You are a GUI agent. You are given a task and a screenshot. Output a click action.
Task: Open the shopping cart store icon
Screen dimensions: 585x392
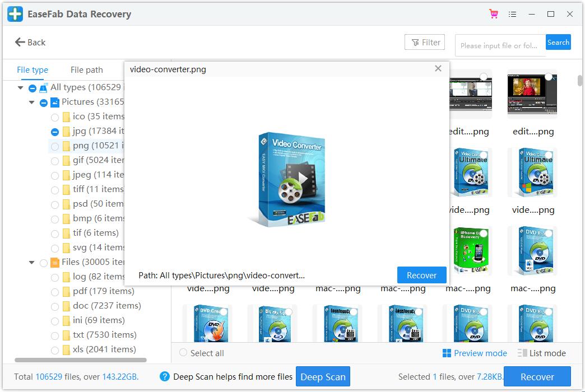pos(494,14)
